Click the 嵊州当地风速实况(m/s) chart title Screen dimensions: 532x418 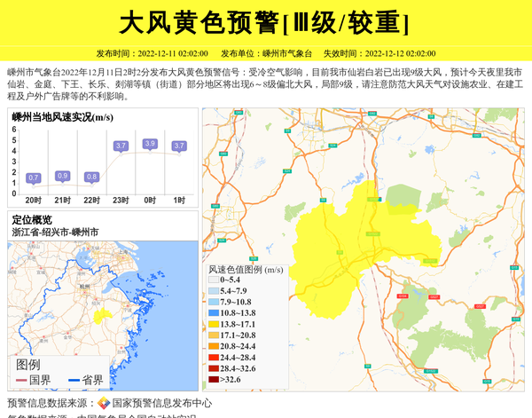click(x=62, y=117)
